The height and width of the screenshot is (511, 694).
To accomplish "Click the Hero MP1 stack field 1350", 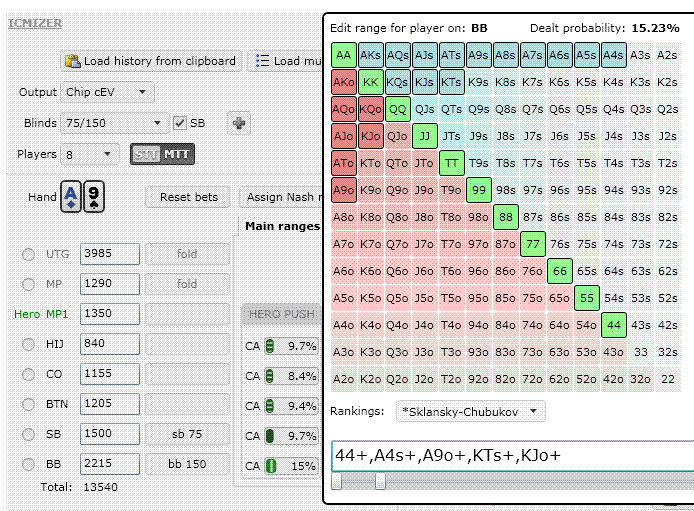I will [110, 314].
